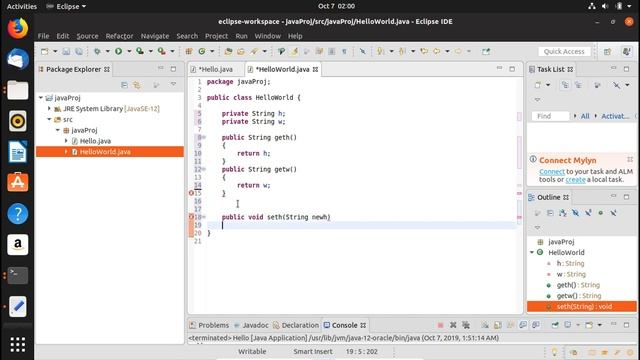The width and height of the screenshot is (640, 360).
Task: Open the Debug button dropdown arrow
Action: [108, 51]
